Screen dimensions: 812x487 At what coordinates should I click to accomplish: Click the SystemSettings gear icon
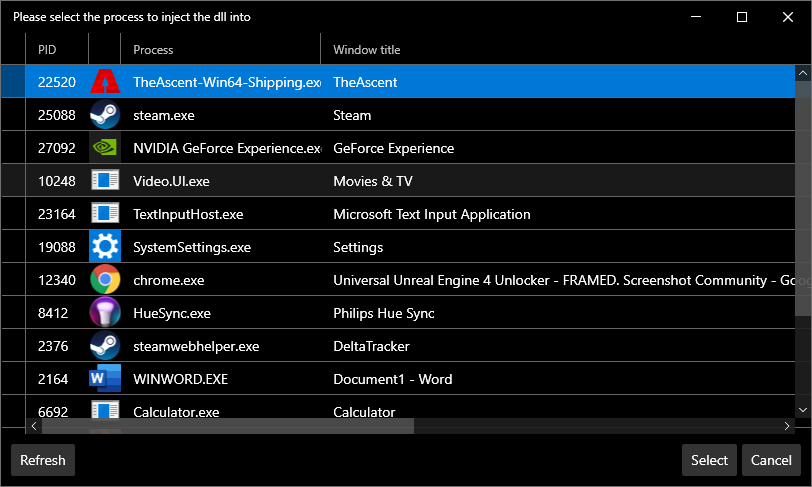(104, 247)
